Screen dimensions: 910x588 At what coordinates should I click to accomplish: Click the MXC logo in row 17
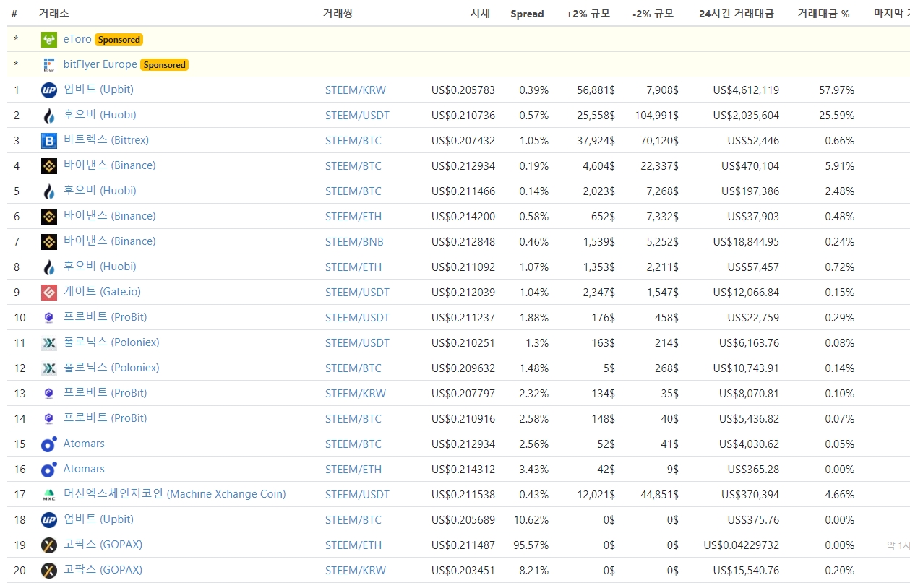tap(49, 495)
